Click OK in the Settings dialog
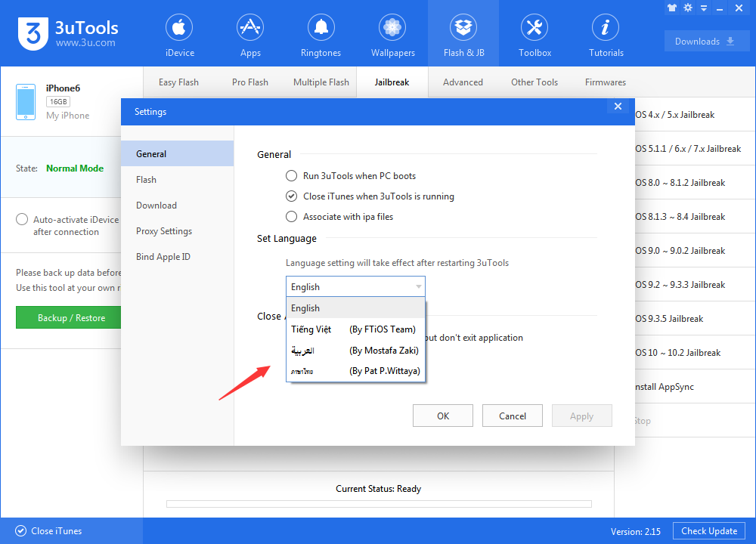The width and height of the screenshot is (756, 544). click(442, 416)
